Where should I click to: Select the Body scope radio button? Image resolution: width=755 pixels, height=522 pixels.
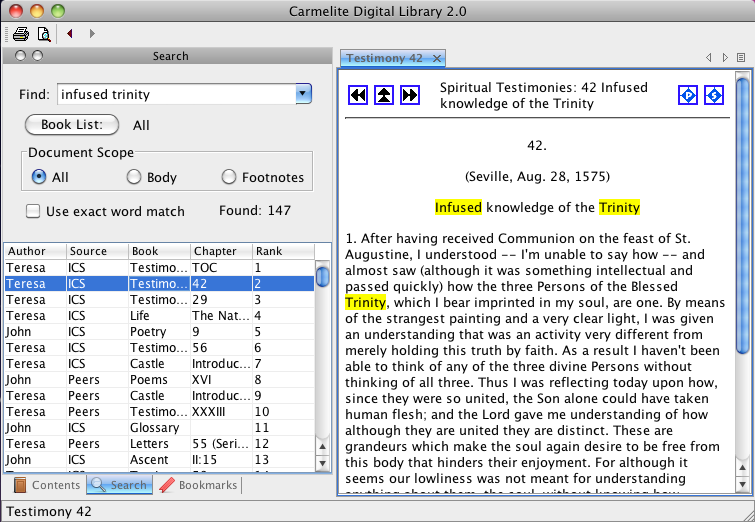click(134, 177)
